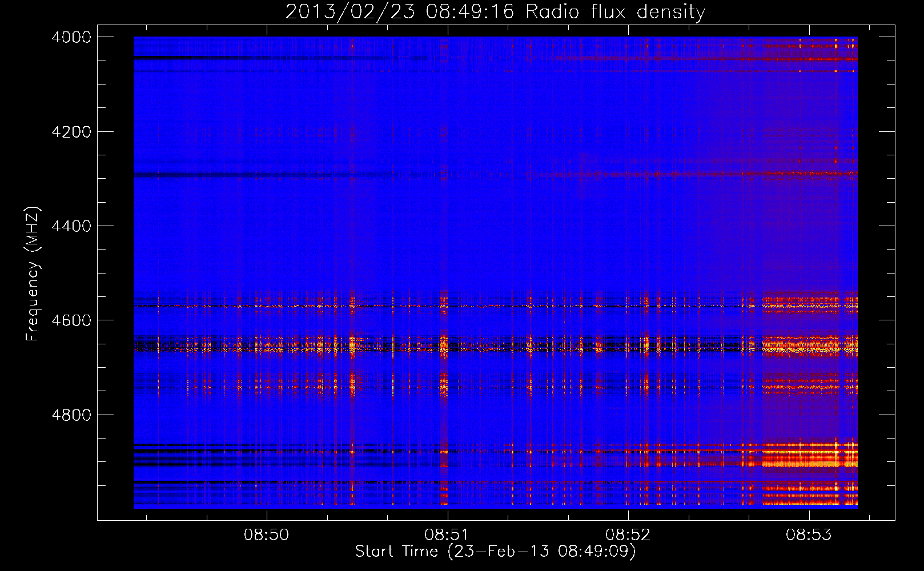This screenshot has width=924, height=571.
Task: Click the 'Frequency (MHZ)' axis title
Action: 33,274
